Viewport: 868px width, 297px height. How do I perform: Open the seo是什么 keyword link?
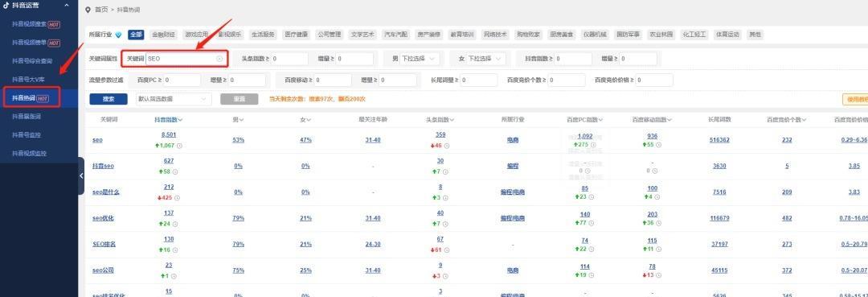(106, 192)
